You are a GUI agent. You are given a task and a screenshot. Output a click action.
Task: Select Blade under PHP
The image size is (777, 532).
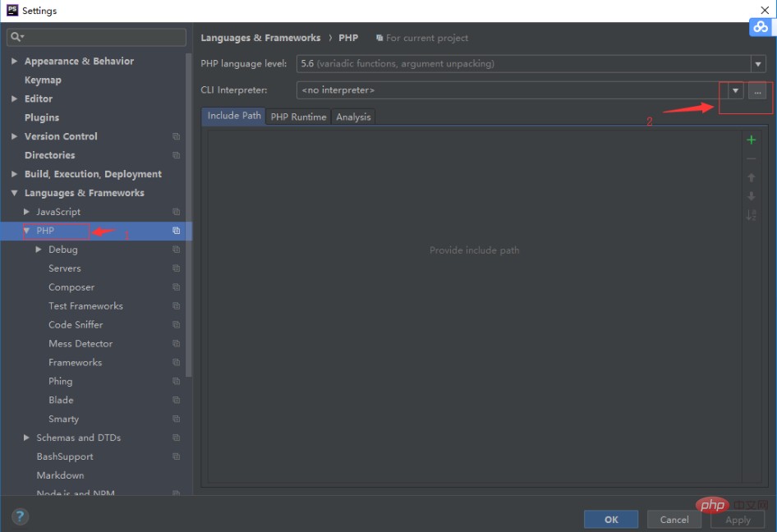[61, 400]
